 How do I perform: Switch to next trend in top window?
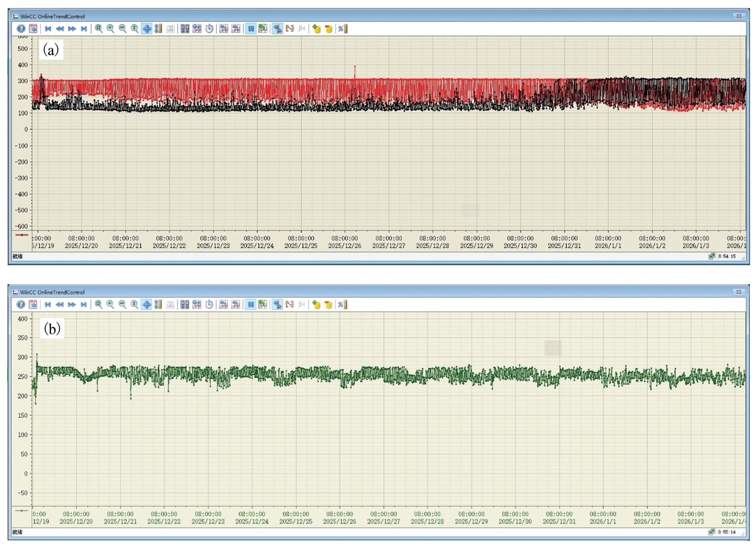coord(236,28)
